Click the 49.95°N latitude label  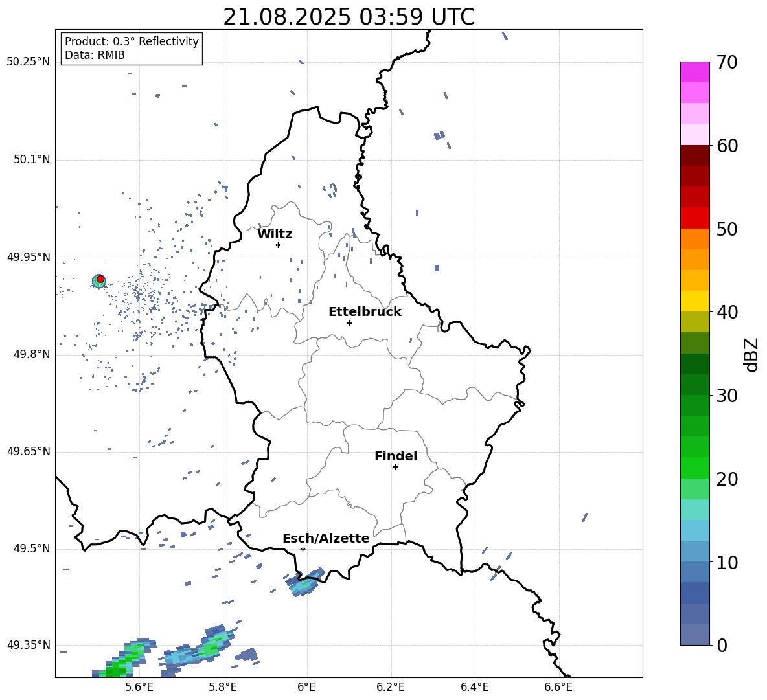pyautogui.click(x=29, y=256)
